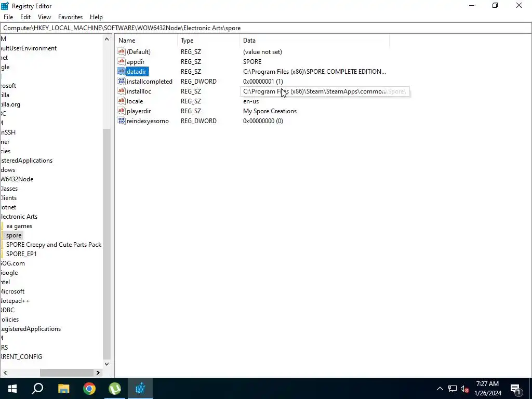Select the playerdir value name
This screenshot has width=532, height=399.
pyautogui.click(x=138, y=111)
